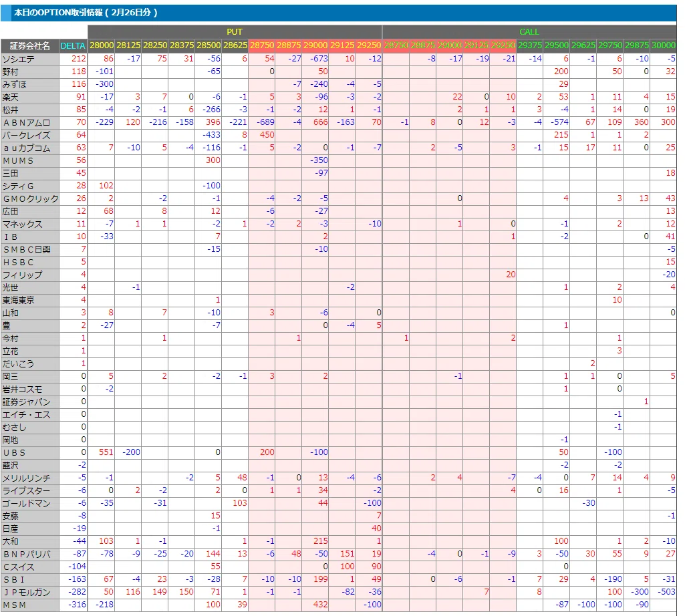Click the 551 value in UBS row

pos(106,452)
